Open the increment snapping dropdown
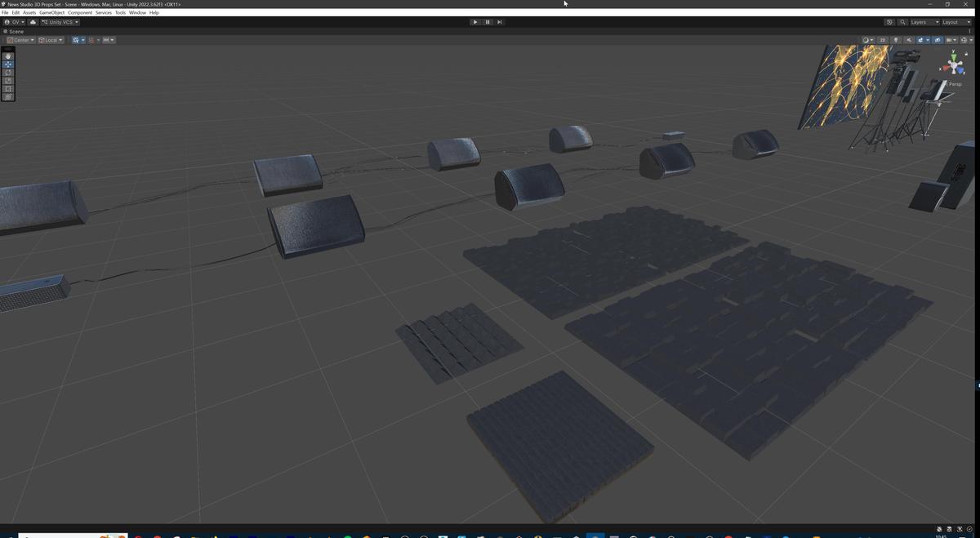 click(x=109, y=40)
